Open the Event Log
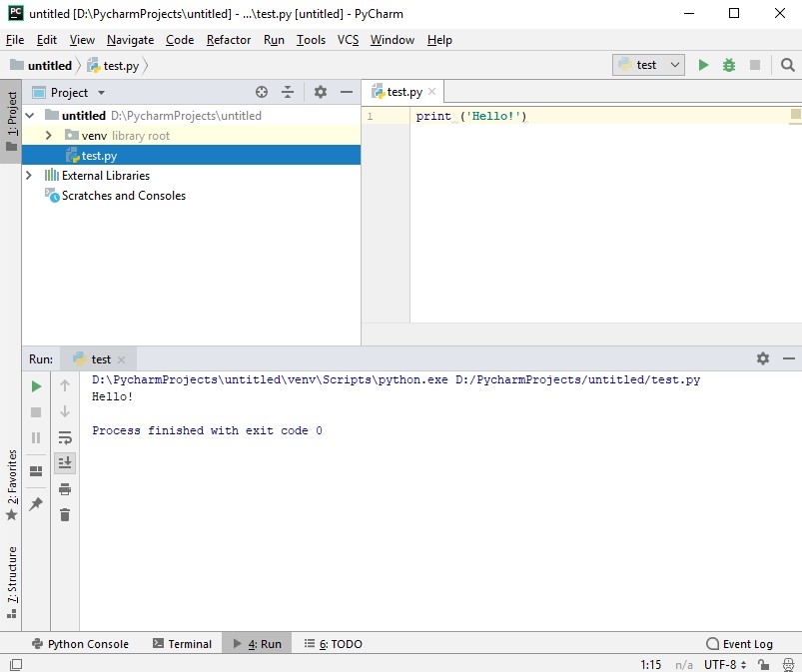 [739, 644]
